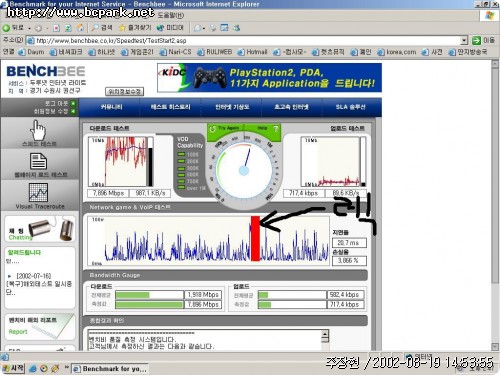The width and height of the screenshot is (500, 375).
Task: Click the Start button on the taskbar
Action: pyautogui.click(x=13, y=368)
